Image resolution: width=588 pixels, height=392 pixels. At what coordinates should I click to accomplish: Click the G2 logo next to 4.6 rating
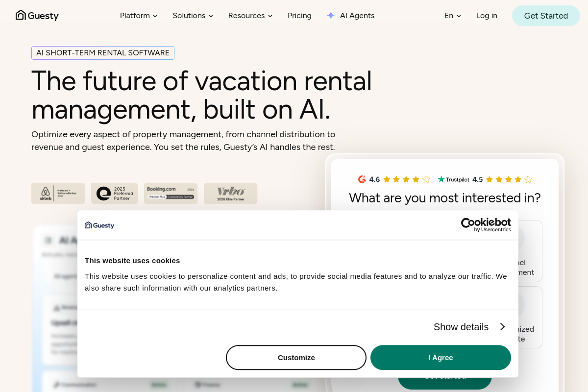coord(362,179)
